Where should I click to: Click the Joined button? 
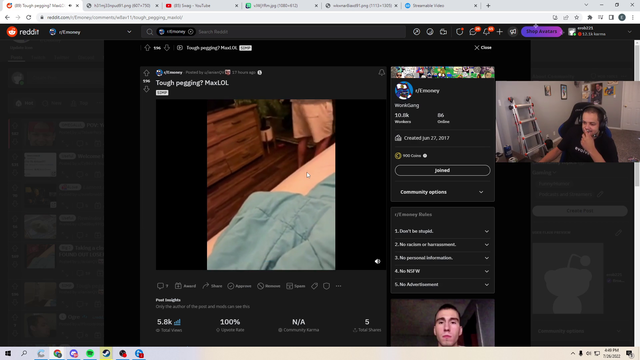point(442,170)
